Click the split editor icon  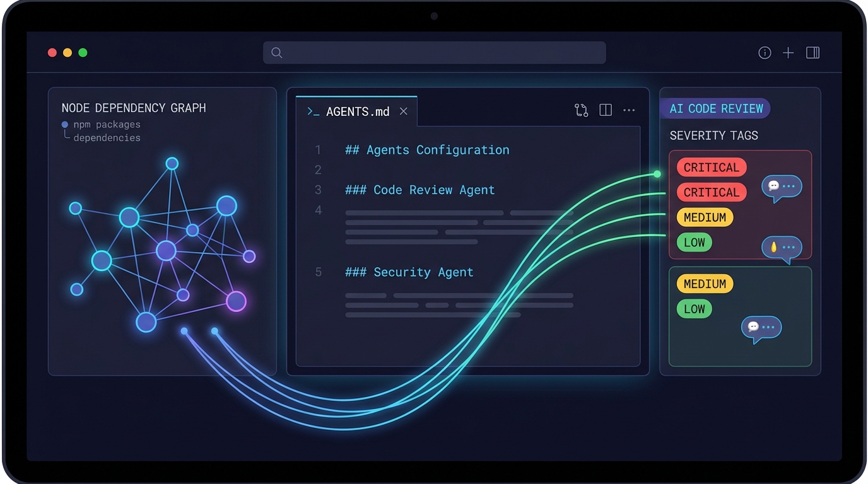606,110
